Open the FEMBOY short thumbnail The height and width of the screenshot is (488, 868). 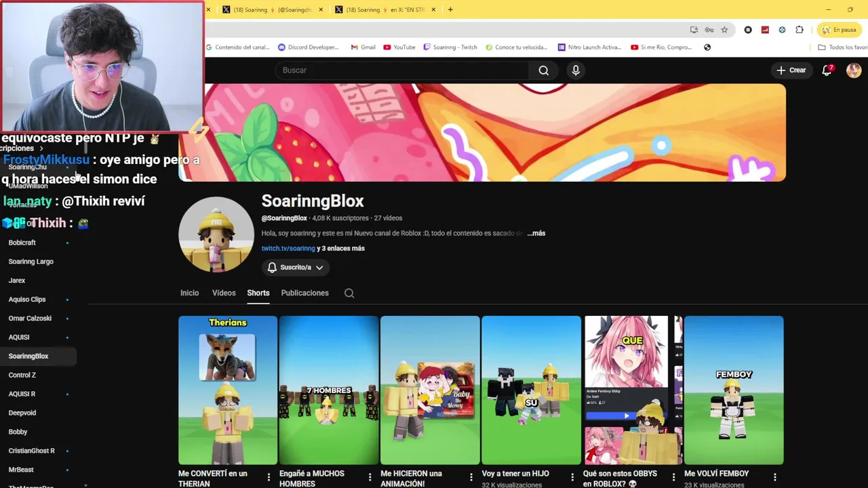click(x=734, y=390)
